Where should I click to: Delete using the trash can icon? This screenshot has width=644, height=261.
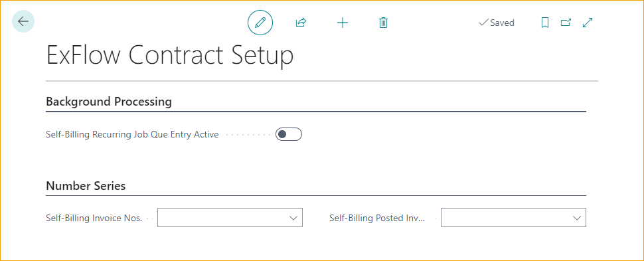383,23
